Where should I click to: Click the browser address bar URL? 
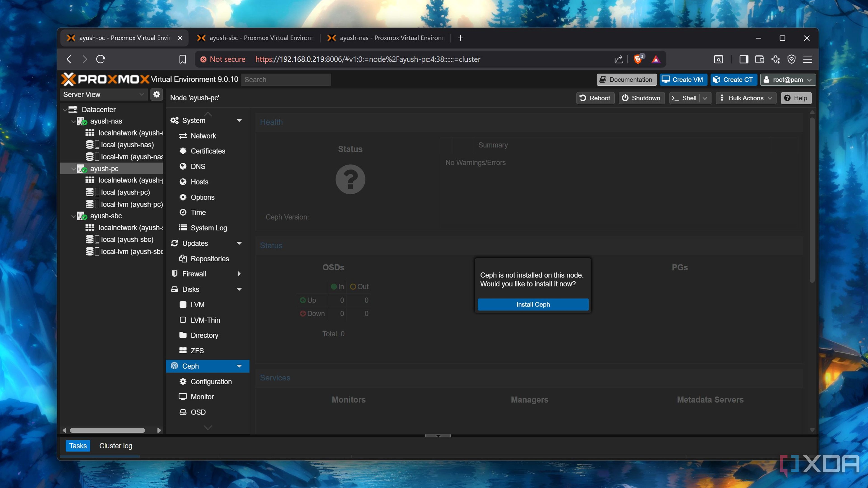[x=368, y=59]
